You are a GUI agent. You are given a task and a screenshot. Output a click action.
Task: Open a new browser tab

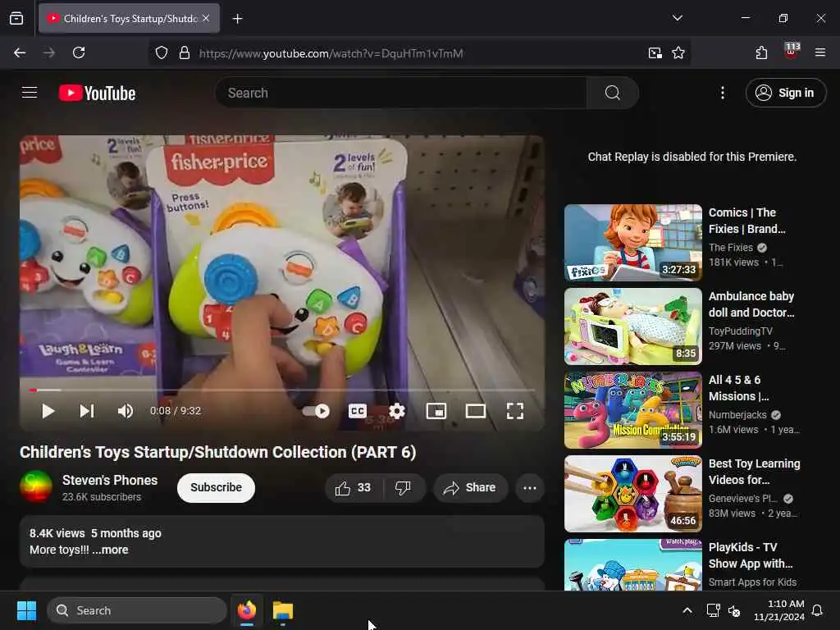pos(237,19)
